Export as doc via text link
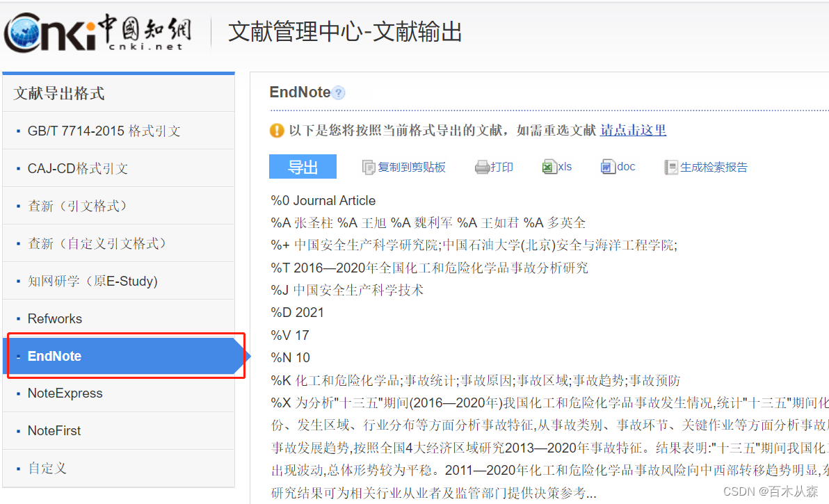829x504 pixels. [626, 167]
